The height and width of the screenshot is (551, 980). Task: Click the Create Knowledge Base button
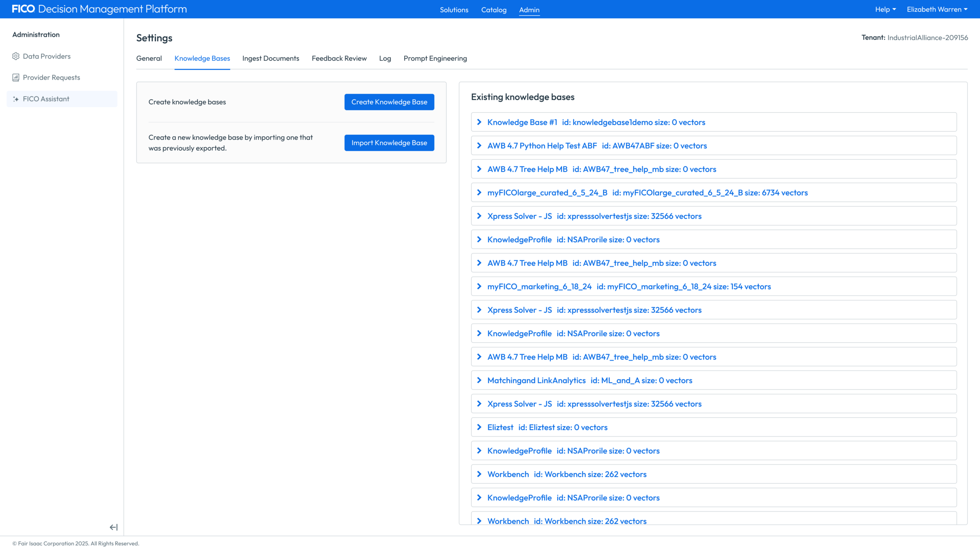tap(389, 102)
